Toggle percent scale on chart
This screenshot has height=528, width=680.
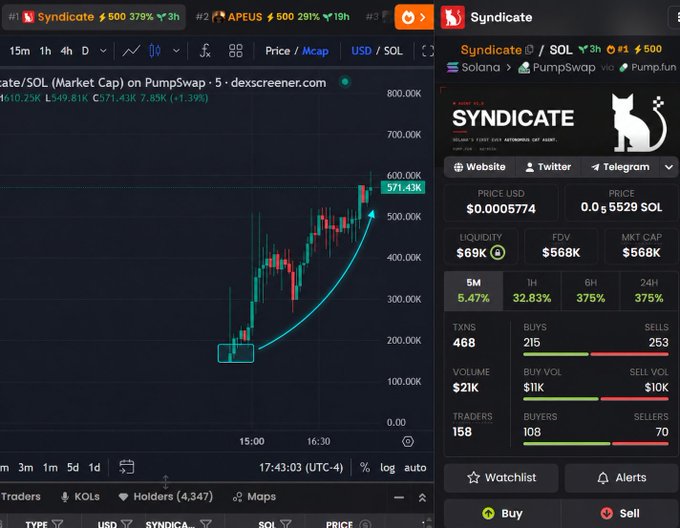[x=365, y=467]
